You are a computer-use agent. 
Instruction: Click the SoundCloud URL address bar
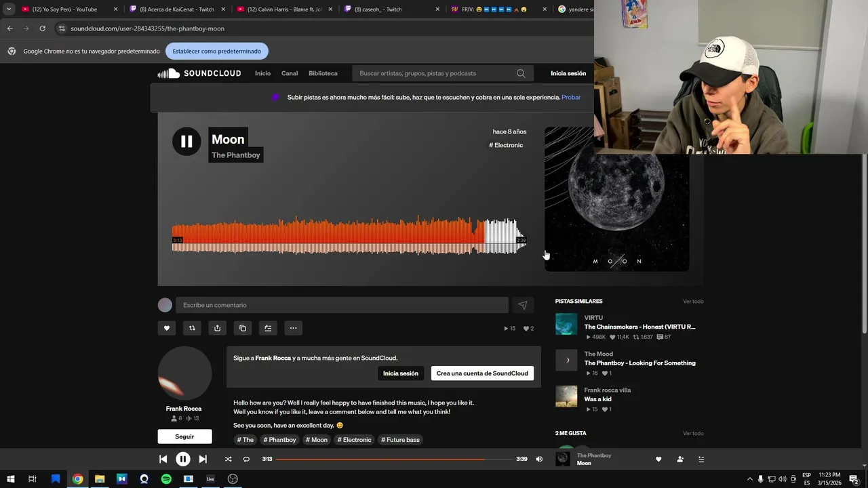click(325, 28)
